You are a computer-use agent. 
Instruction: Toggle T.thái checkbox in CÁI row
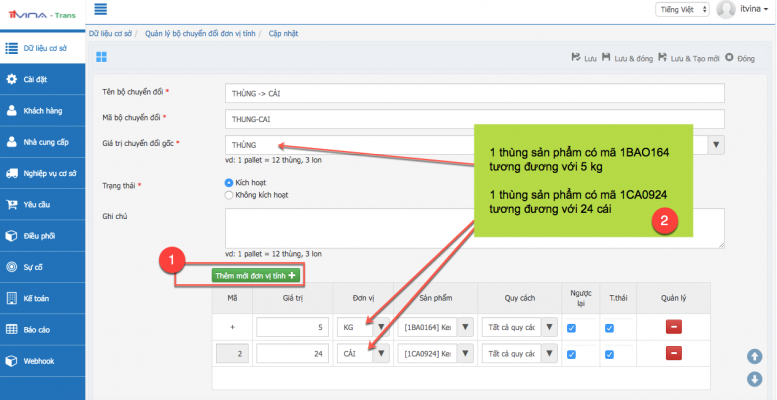609,353
